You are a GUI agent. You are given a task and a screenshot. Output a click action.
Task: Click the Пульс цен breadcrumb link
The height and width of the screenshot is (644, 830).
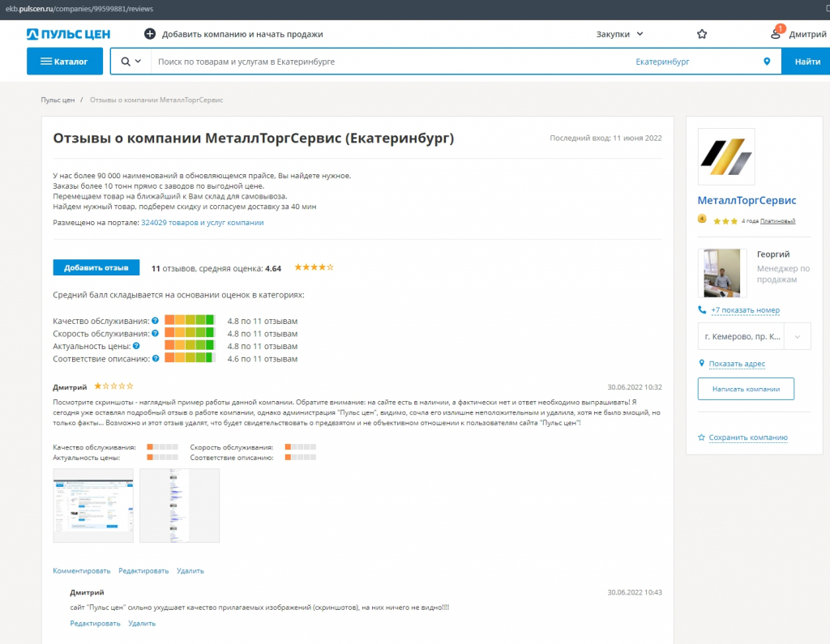58,100
